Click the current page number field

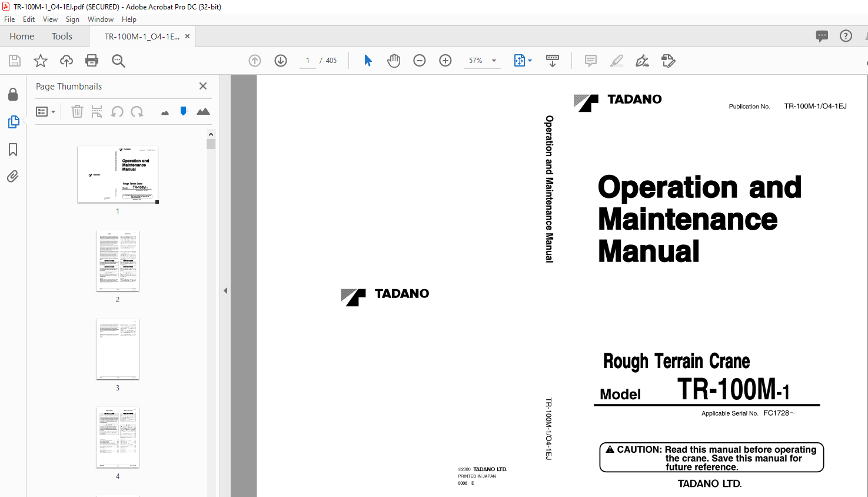(308, 61)
